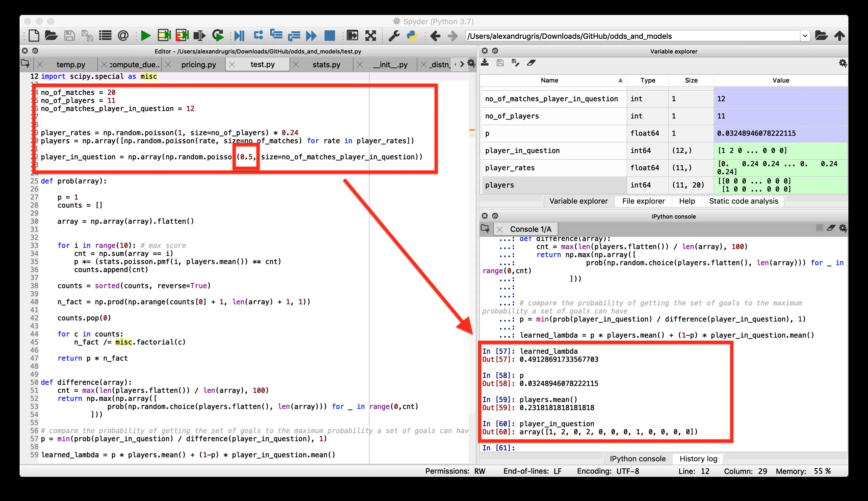The image size is (868, 501).
Task: Open IPython console options gear menu
Action: [842, 228]
